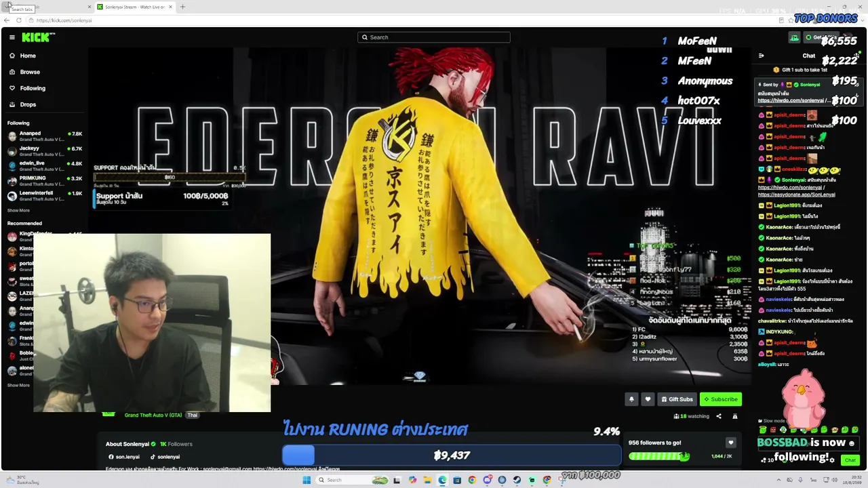
Task: Click the green Subscribe button
Action: tap(720, 399)
